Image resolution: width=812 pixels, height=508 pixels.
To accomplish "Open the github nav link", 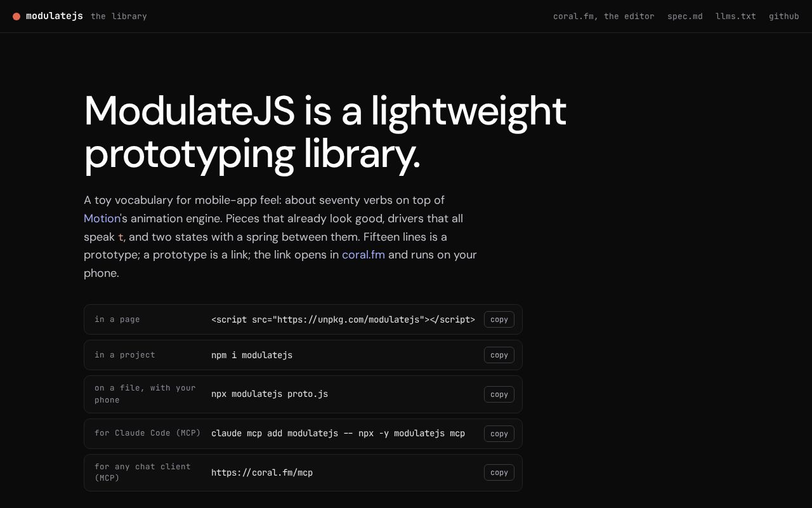I will coord(784,17).
